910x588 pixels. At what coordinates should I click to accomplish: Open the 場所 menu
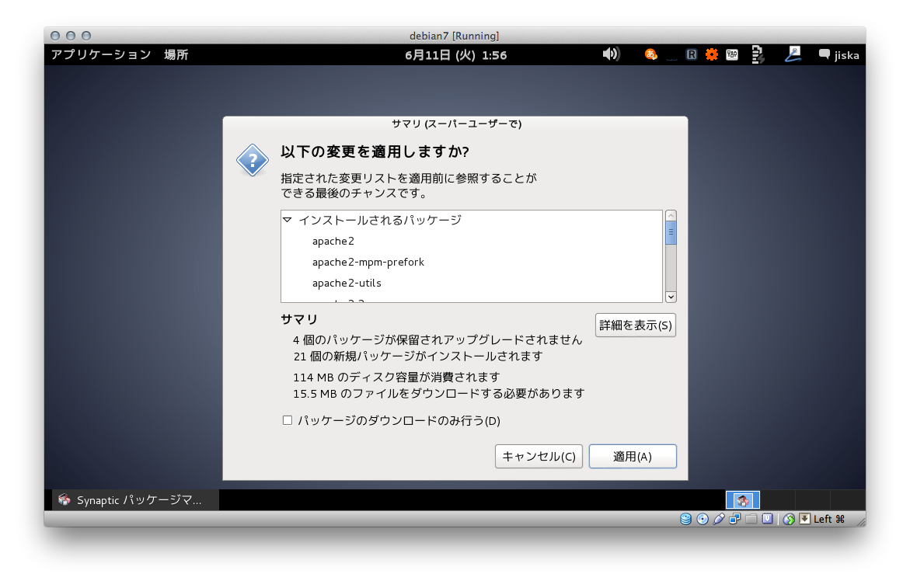coord(176,54)
